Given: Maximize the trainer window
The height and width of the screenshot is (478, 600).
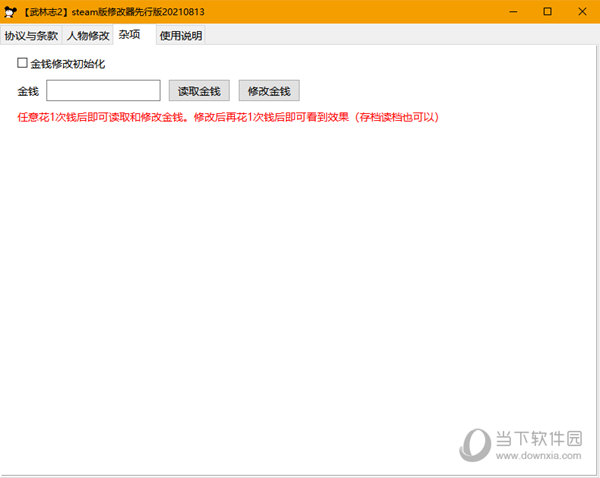Looking at the screenshot, I should (548, 12).
